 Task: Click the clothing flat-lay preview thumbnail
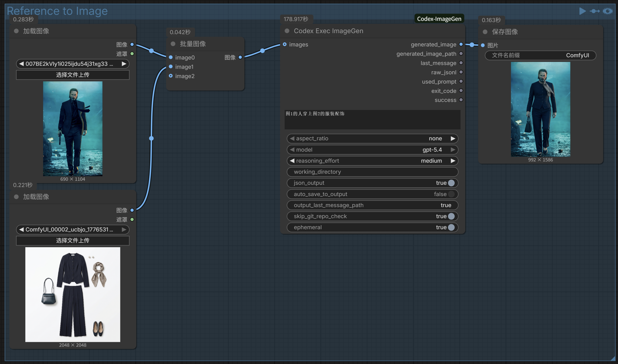(73, 294)
